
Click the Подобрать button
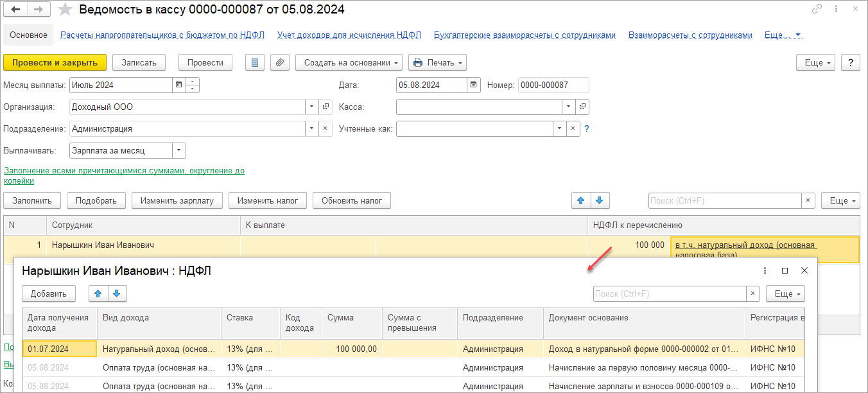tap(96, 200)
